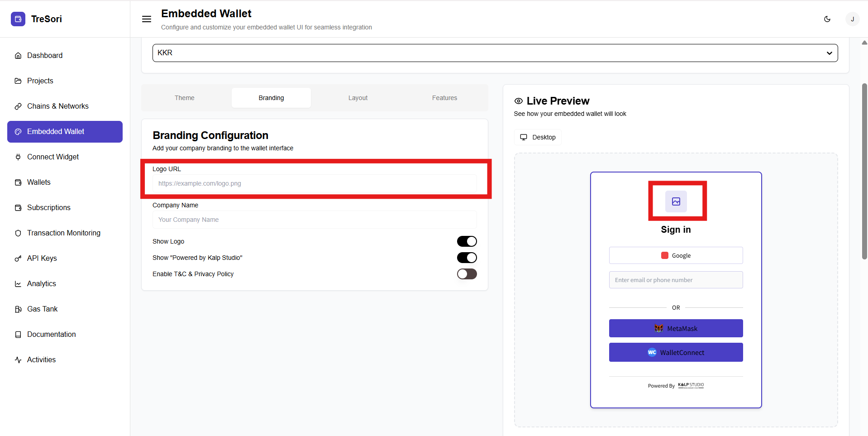Enable T&C & Privacy Policy toggle
Image resolution: width=868 pixels, height=436 pixels.
point(467,274)
